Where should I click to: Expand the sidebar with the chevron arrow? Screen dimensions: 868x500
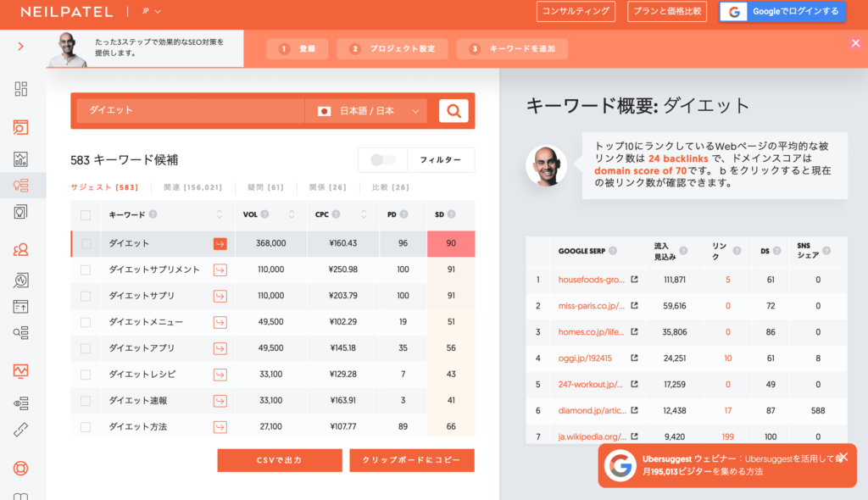coord(21,47)
